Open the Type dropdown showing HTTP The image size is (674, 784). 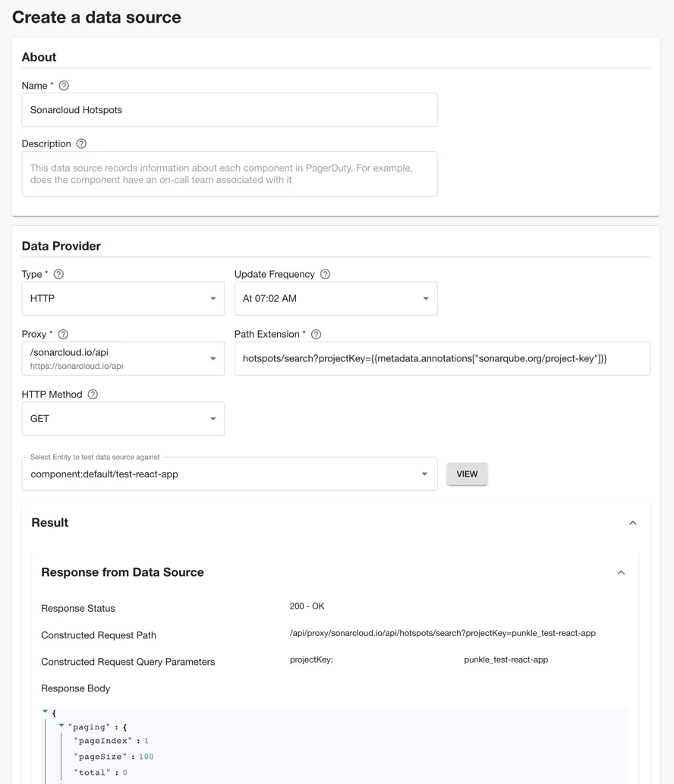click(123, 298)
